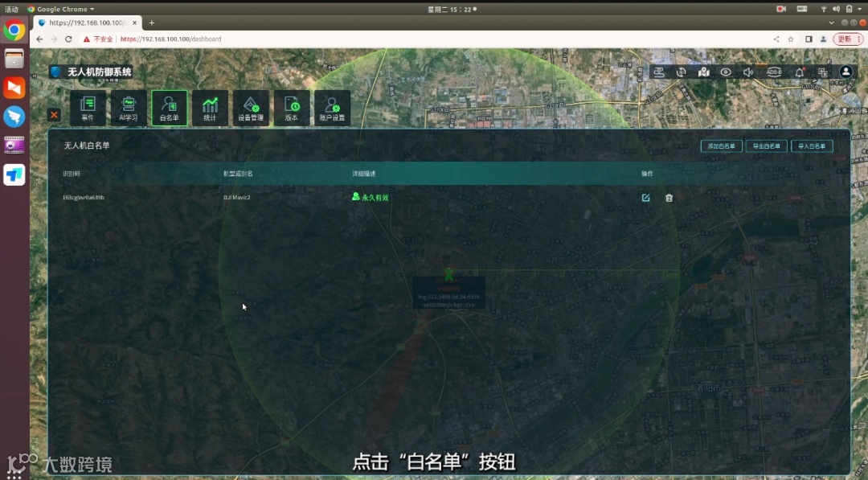This screenshot has height=480, width=868.
Task: Open the AI学习 module
Action: click(x=129, y=108)
